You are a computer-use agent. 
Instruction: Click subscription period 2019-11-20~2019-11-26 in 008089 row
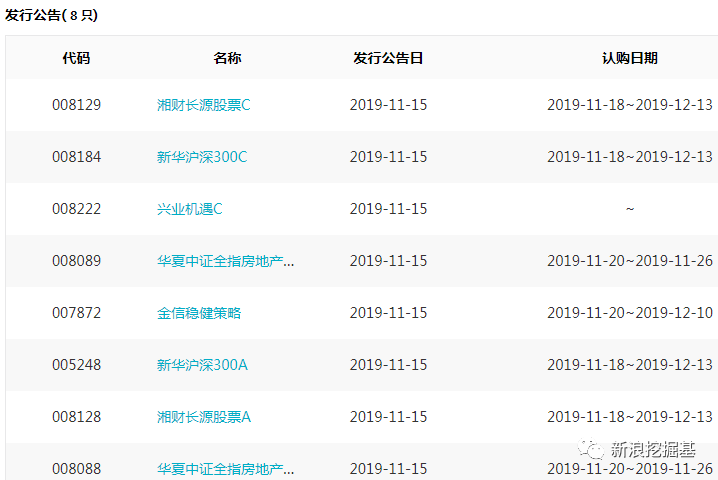(x=630, y=261)
